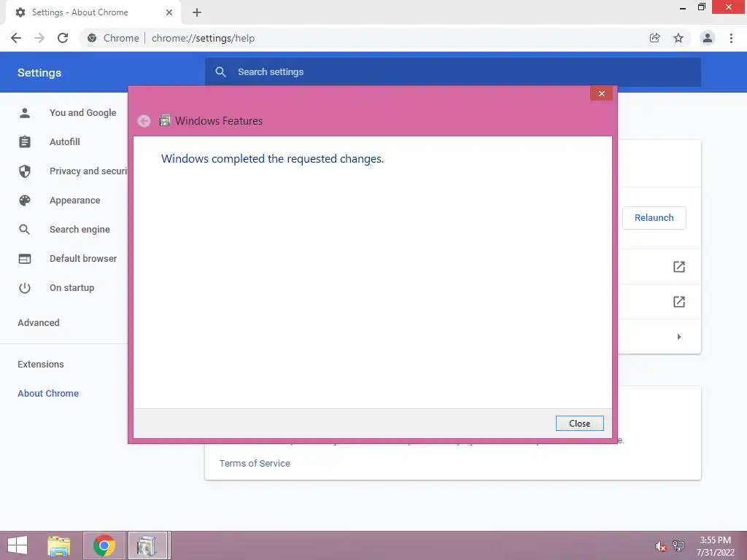The width and height of the screenshot is (747, 560).
Task: Click the Settings title heading
Action: 39,73
